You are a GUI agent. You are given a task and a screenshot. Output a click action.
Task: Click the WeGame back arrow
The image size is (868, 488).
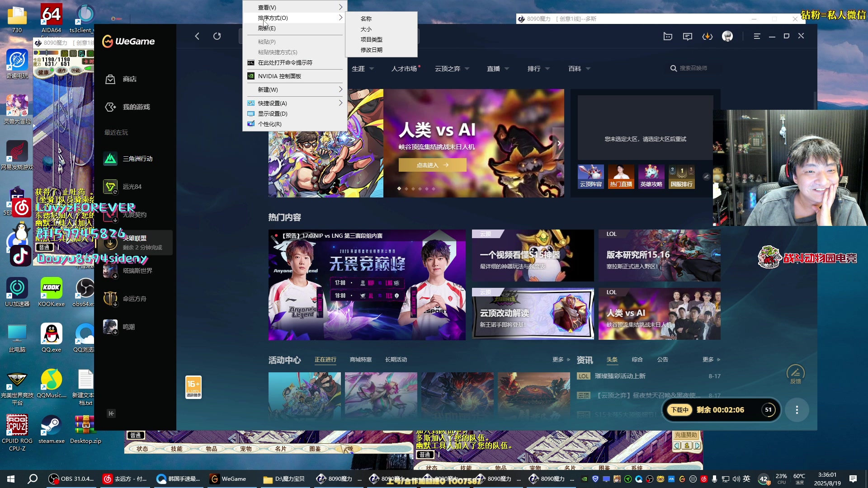point(197,36)
